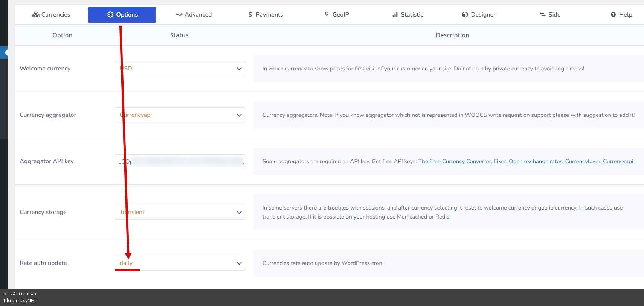
Task: Click the GeoIP map pin icon
Action: [327, 14]
